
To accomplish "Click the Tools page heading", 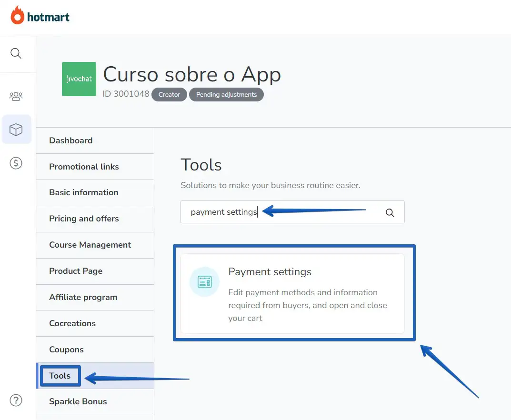I will (x=201, y=165).
